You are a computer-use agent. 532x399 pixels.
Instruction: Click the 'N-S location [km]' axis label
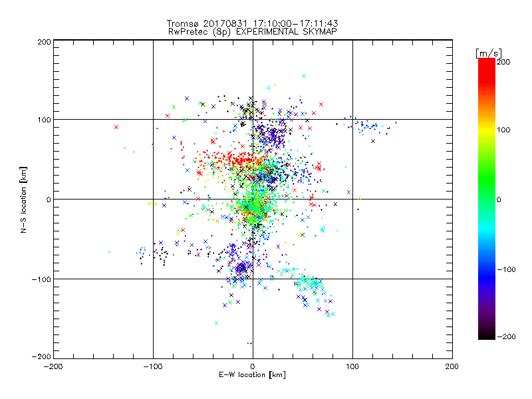[23, 200]
